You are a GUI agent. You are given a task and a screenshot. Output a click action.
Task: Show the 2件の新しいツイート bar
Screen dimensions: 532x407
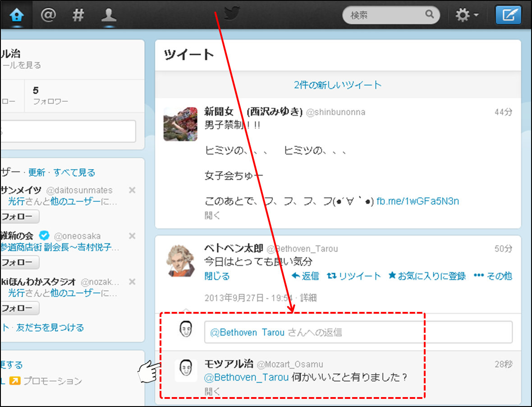click(338, 85)
